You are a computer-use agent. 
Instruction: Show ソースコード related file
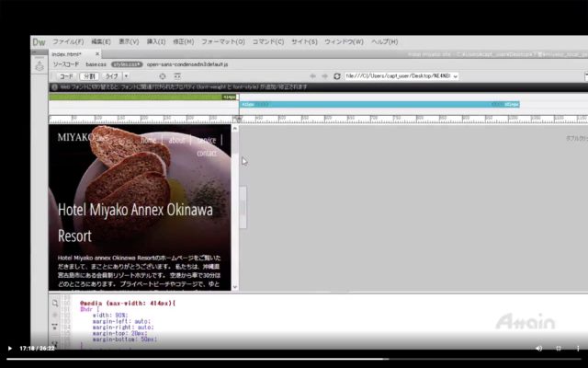[x=66, y=64]
